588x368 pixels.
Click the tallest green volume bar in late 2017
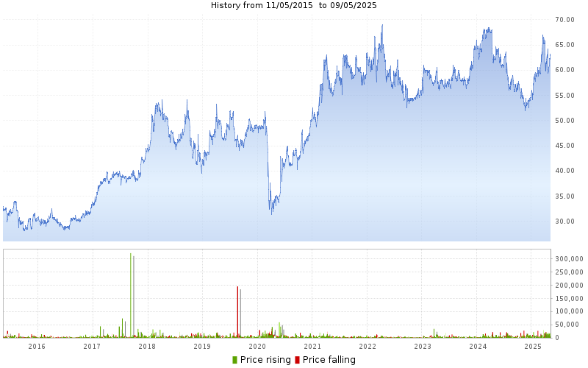(131, 295)
